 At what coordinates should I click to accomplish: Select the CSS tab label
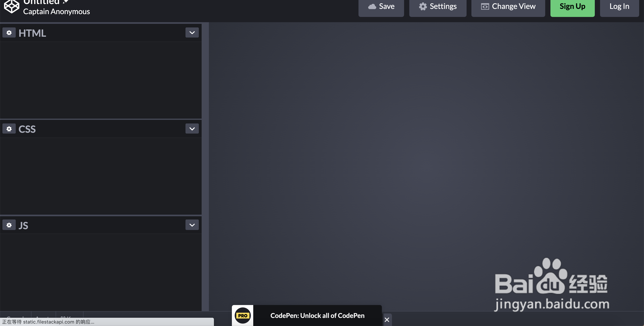coord(27,129)
